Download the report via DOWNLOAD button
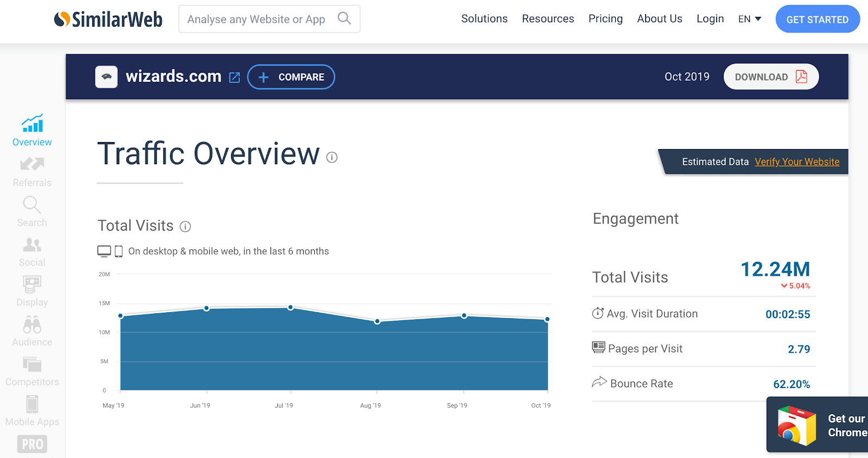Image resolution: width=868 pixels, height=458 pixels. [771, 77]
